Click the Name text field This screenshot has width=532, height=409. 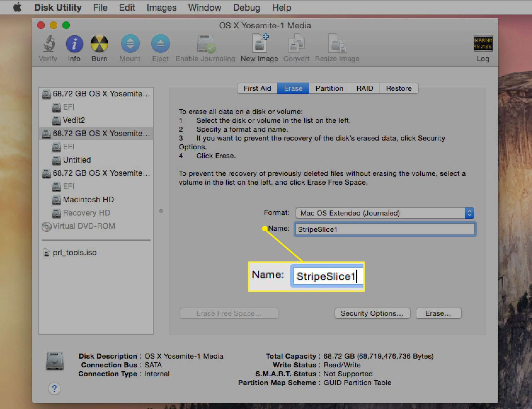point(385,229)
